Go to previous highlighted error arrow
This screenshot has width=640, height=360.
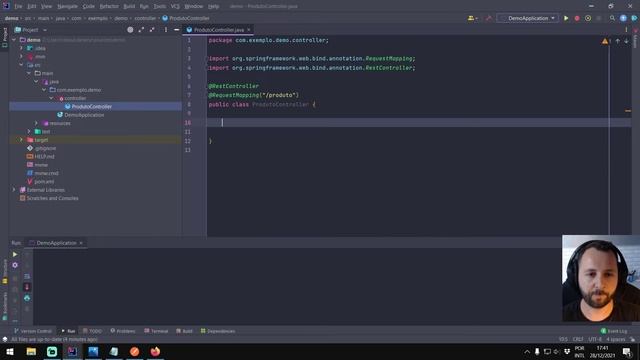(x=618, y=41)
